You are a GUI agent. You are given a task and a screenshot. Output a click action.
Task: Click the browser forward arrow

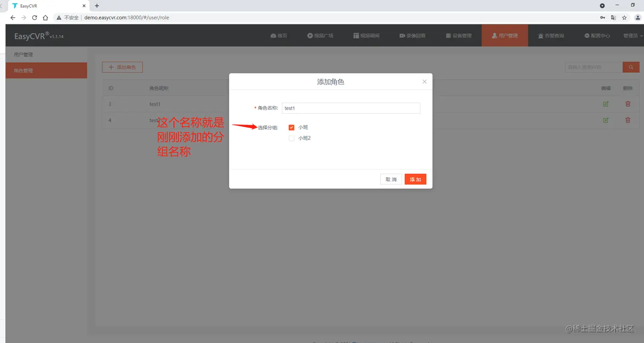[24, 17]
